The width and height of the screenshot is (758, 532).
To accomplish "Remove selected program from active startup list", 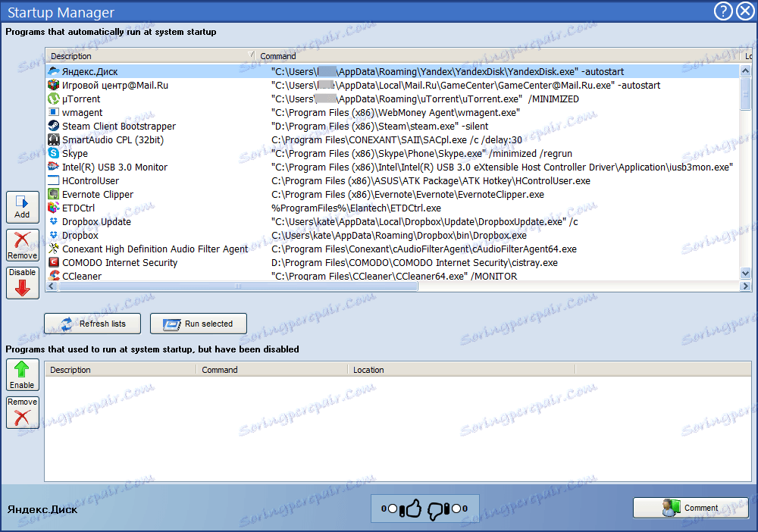I will [x=22, y=245].
